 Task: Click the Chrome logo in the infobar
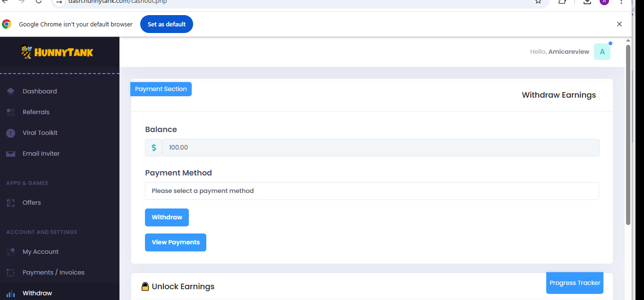[7, 24]
